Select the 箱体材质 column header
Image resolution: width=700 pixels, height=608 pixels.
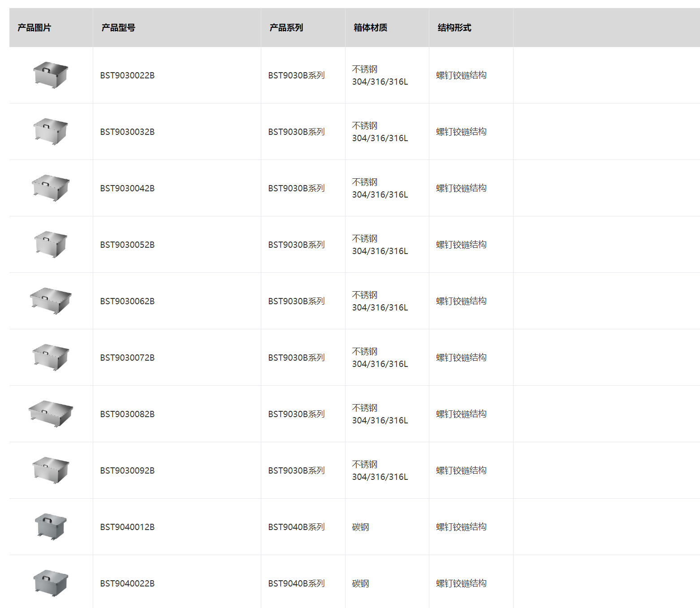[x=370, y=28]
